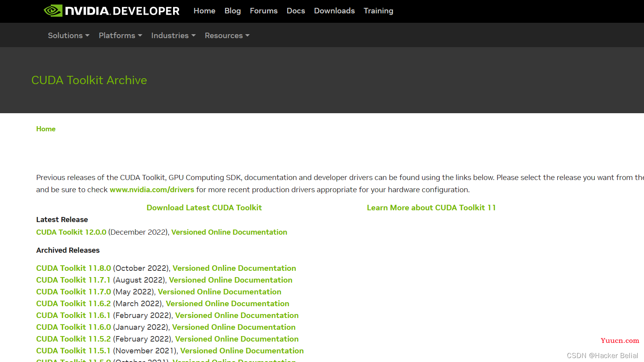Screen dimensions: 644x362
Task: Open Versioned Online Documentation for 11.6.0
Action: pos(234,327)
